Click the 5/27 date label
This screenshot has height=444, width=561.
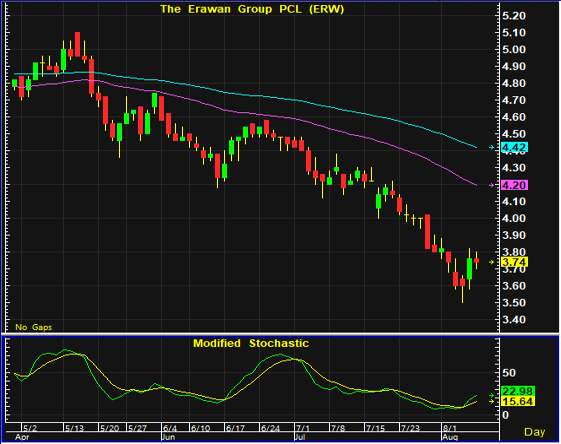click(x=137, y=428)
